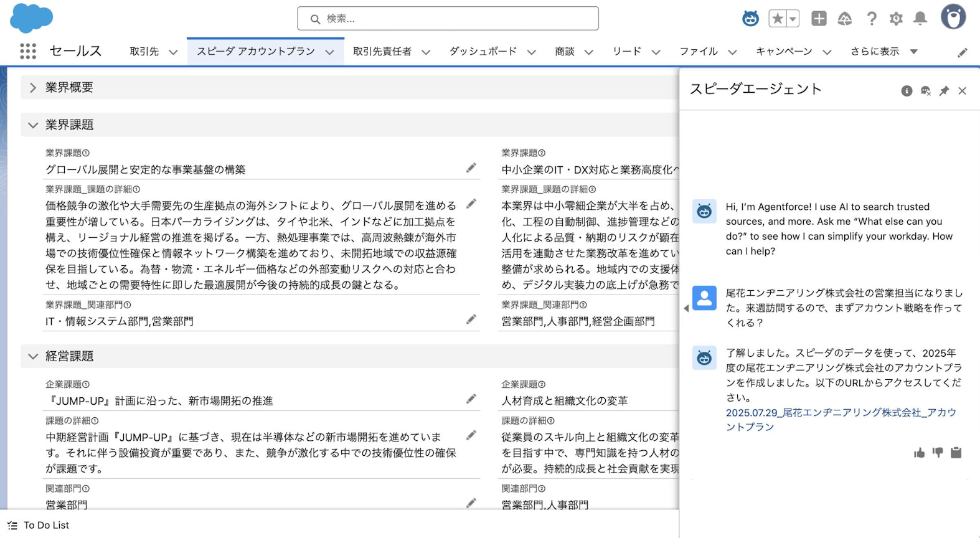Click value 営業部門,人事部門,経営企画部門
The width and height of the screenshot is (980, 538).
pyautogui.click(x=578, y=321)
